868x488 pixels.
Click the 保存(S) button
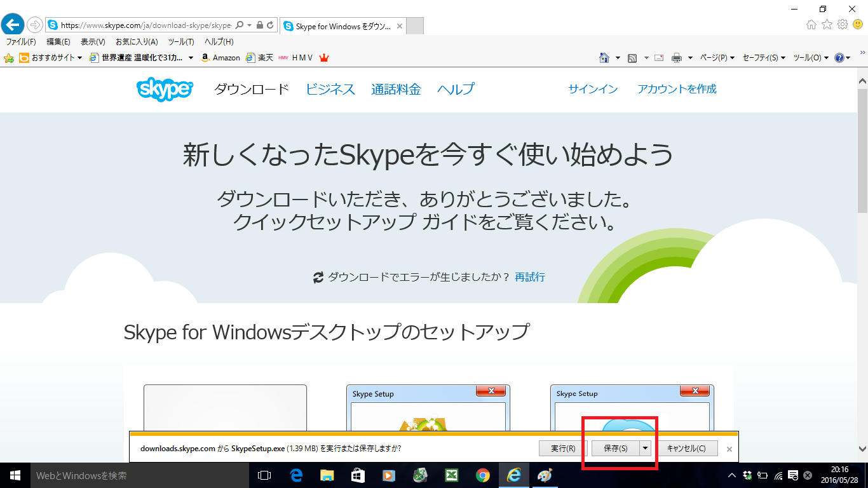[x=615, y=449]
